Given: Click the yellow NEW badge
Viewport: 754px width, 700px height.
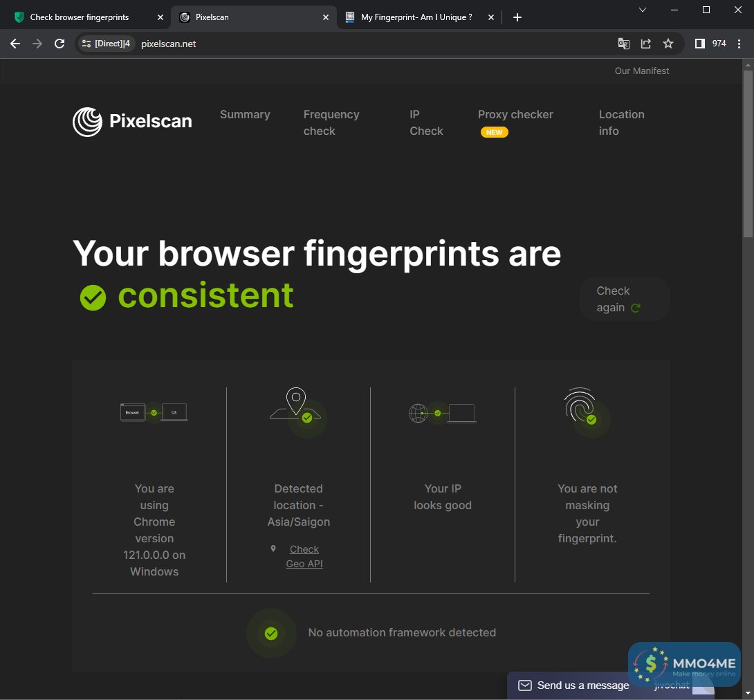Looking at the screenshot, I should 494,132.
